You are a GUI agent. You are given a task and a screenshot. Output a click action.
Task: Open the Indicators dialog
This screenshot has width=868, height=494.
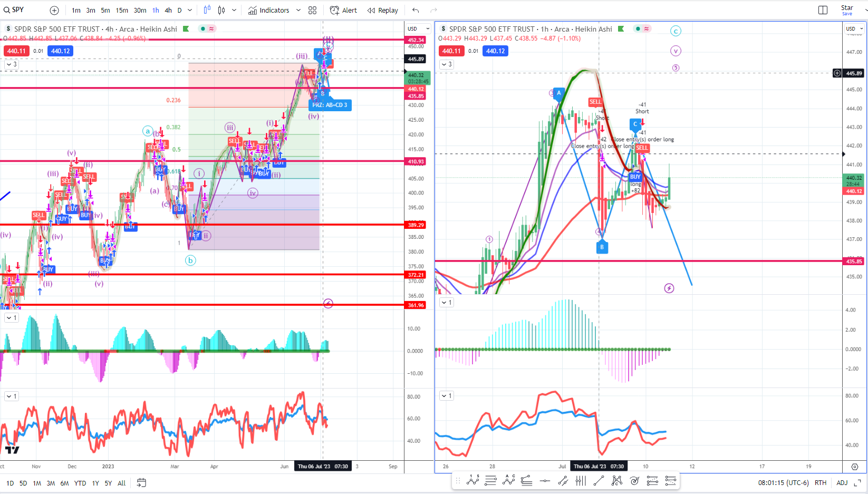[269, 11]
